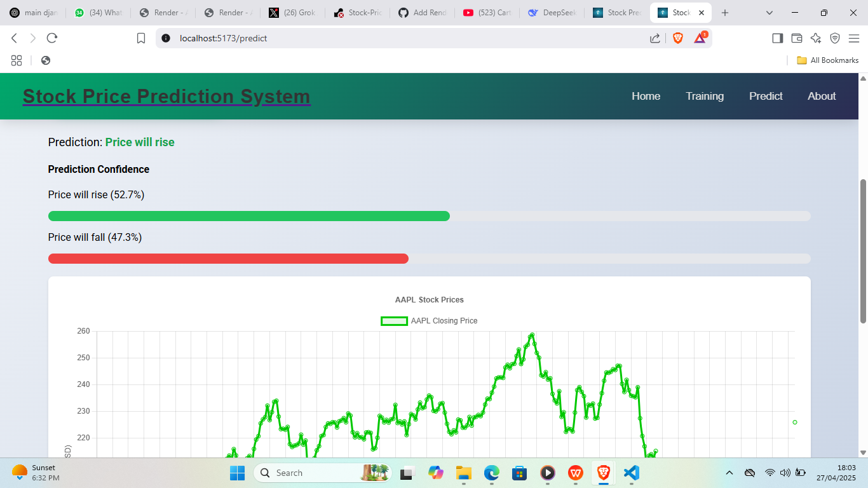Screen dimensions: 868x488
Task: Reload the page with the refresh icon
Action: pos(52,38)
